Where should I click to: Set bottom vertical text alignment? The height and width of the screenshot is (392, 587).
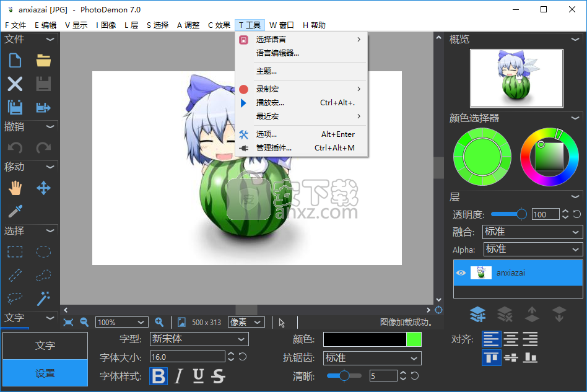[530, 357]
